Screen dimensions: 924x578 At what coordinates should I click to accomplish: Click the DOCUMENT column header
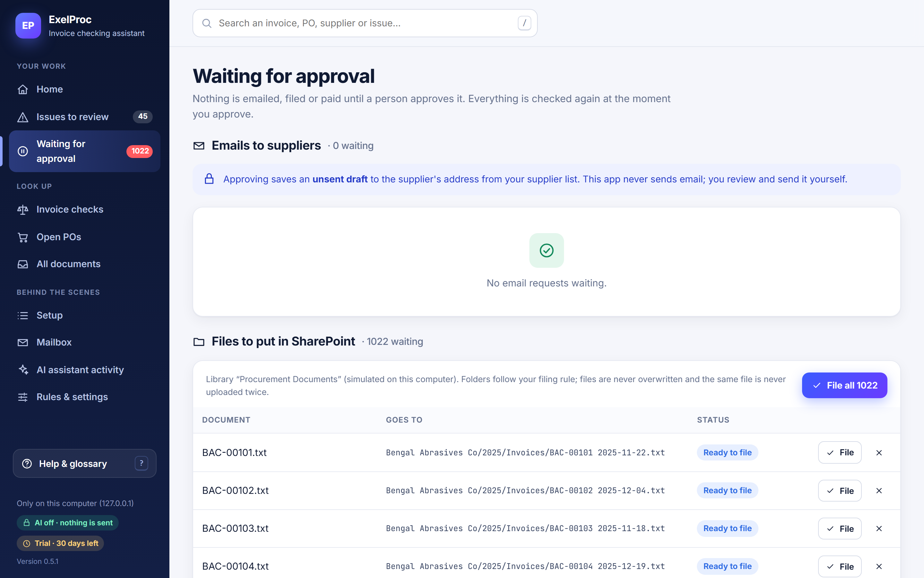click(226, 420)
